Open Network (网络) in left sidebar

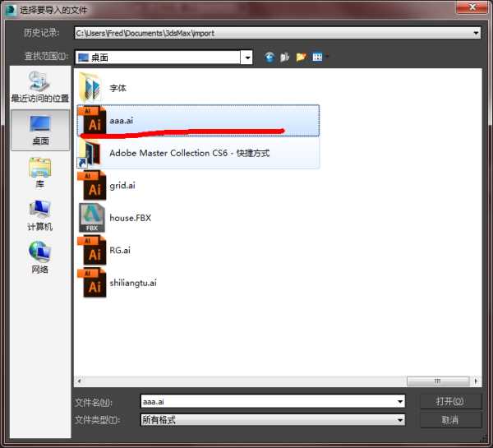pyautogui.click(x=39, y=257)
